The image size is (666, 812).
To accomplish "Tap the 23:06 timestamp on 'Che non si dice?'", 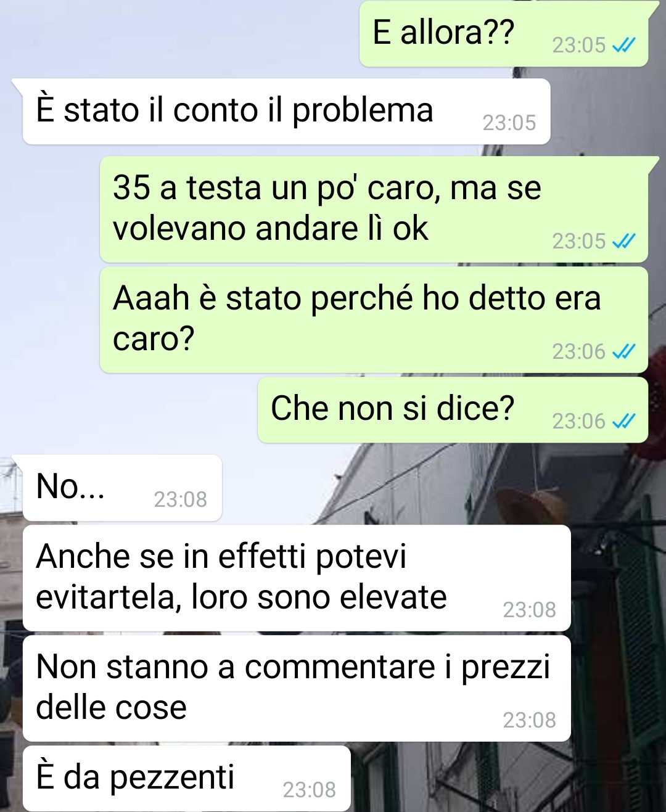I will pos(579,421).
